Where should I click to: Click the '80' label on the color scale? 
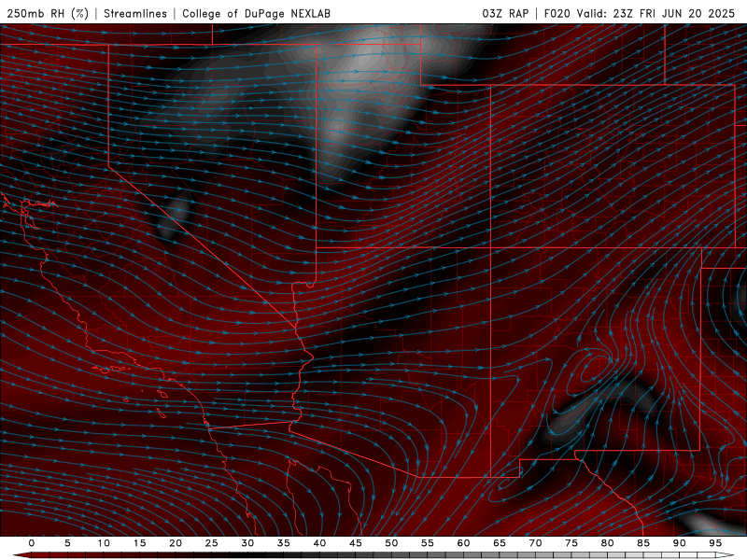tap(607, 543)
